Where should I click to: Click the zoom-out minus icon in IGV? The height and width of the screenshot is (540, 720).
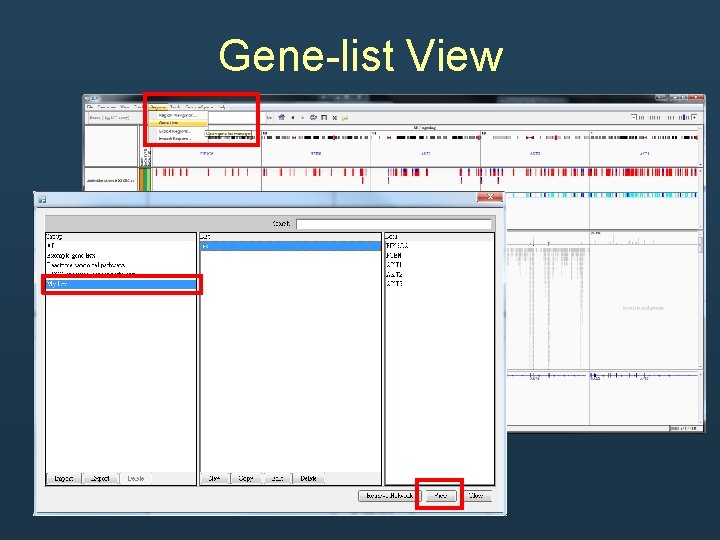[634, 117]
